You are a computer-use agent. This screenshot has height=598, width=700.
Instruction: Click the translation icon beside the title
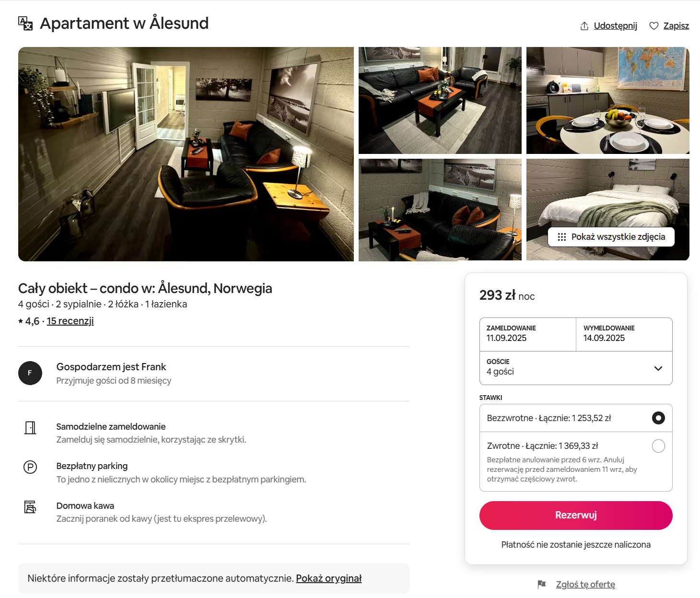point(25,23)
